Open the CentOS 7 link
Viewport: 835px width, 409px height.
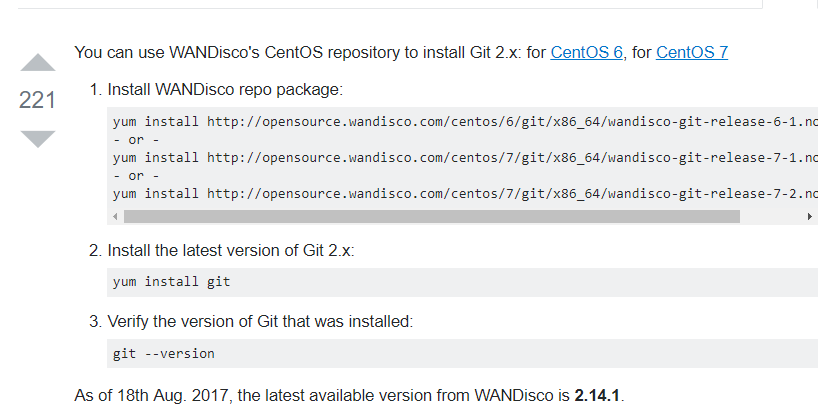pyautogui.click(x=692, y=51)
